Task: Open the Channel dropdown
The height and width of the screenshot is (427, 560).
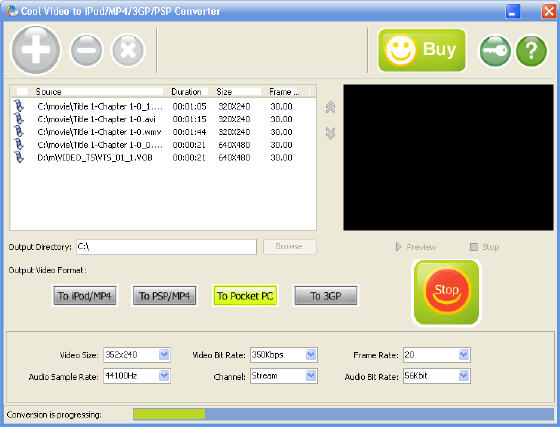Action: (x=311, y=376)
